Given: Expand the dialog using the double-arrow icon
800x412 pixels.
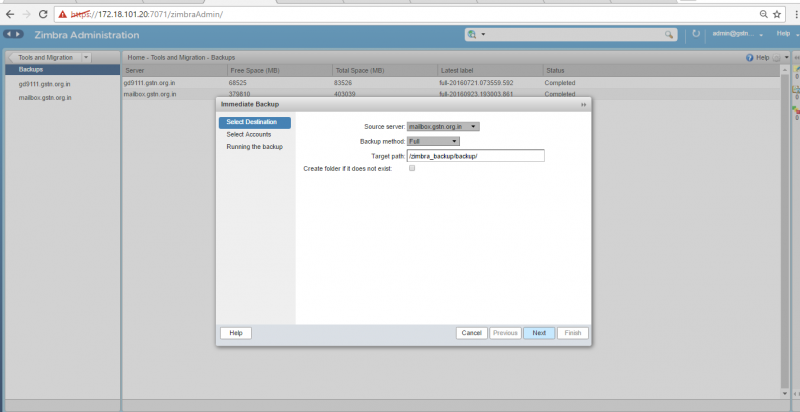Looking at the screenshot, I should pyautogui.click(x=583, y=105).
